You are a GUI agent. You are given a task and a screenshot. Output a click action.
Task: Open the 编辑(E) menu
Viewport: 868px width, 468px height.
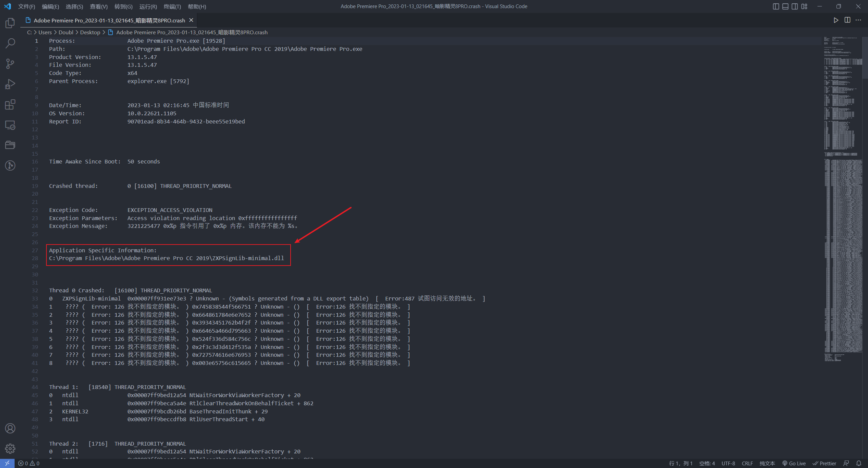pos(51,6)
